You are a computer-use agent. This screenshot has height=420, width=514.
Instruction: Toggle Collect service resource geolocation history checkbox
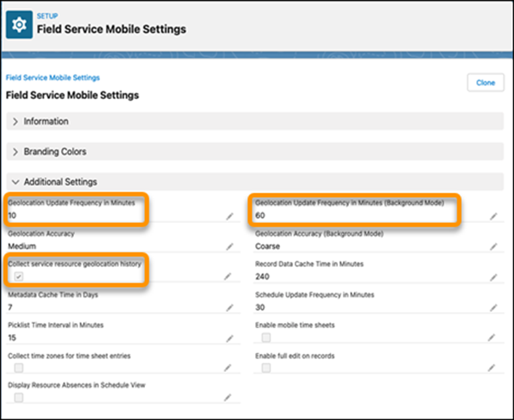tap(18, 276)
